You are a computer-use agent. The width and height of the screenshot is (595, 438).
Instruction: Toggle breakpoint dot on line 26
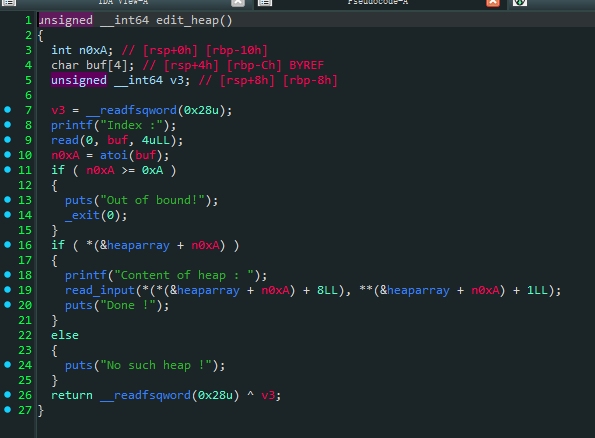(x=8, y=395)
